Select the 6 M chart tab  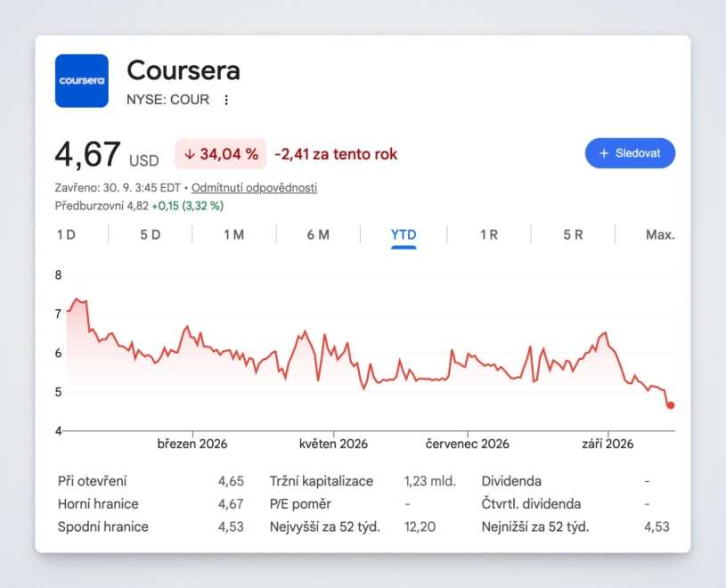[x=318, y=234]
